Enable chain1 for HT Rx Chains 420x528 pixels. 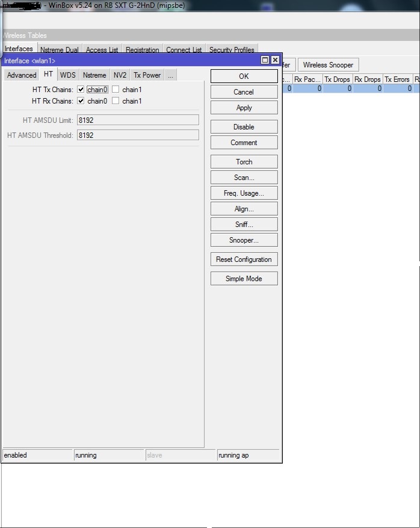116,101
